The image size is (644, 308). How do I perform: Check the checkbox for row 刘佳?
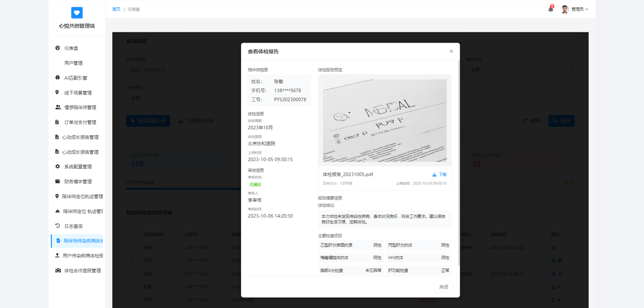pos(132,273)
